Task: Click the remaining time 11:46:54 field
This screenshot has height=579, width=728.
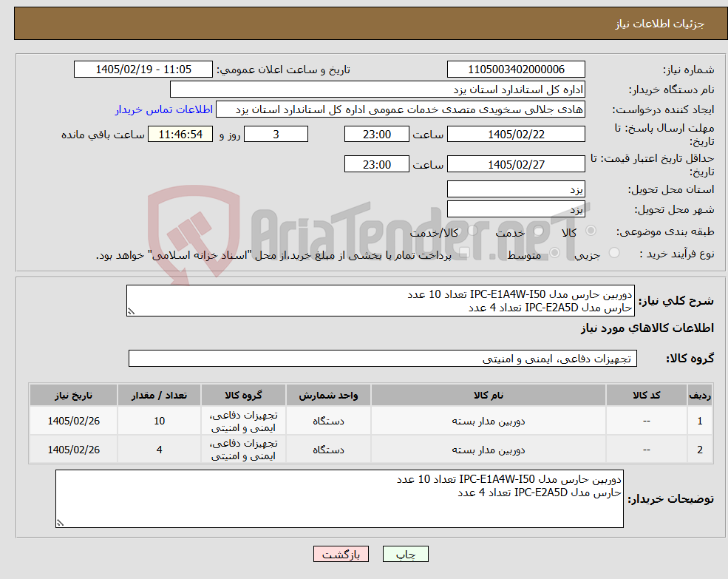Action: coord(180,135)
